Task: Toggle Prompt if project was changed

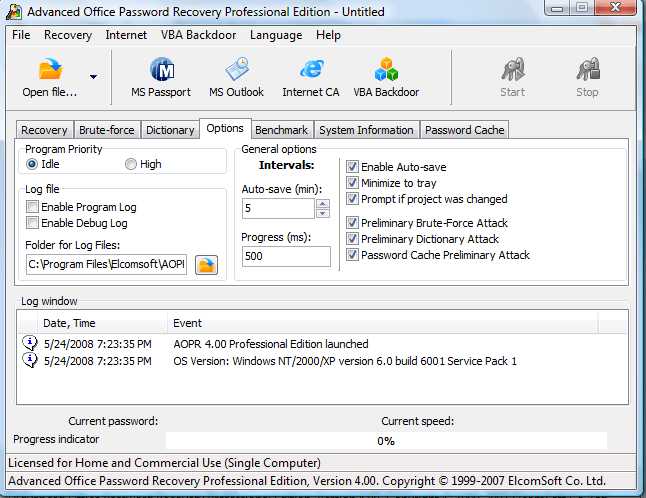Action: click(x=352, y=199)
